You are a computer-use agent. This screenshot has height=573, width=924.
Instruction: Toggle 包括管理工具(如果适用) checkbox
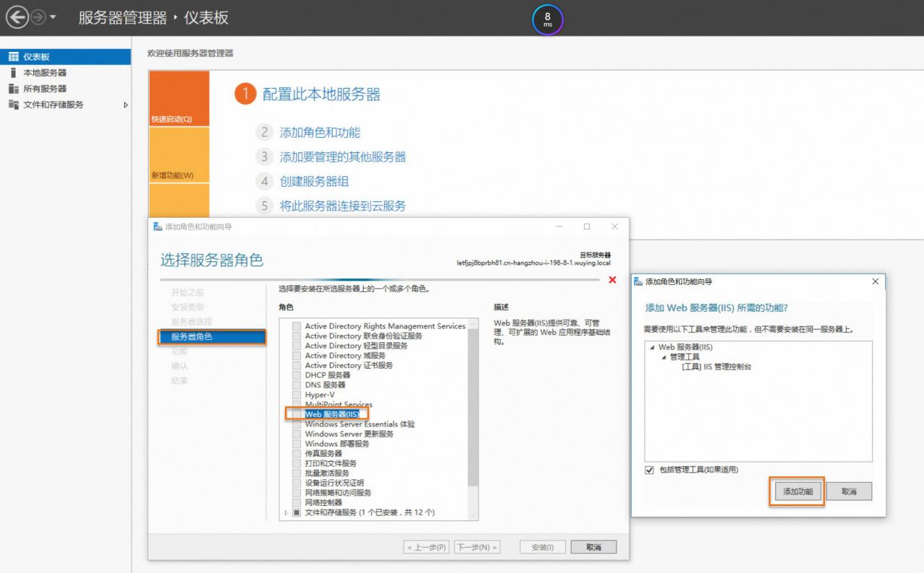click(x=650, y=470)
